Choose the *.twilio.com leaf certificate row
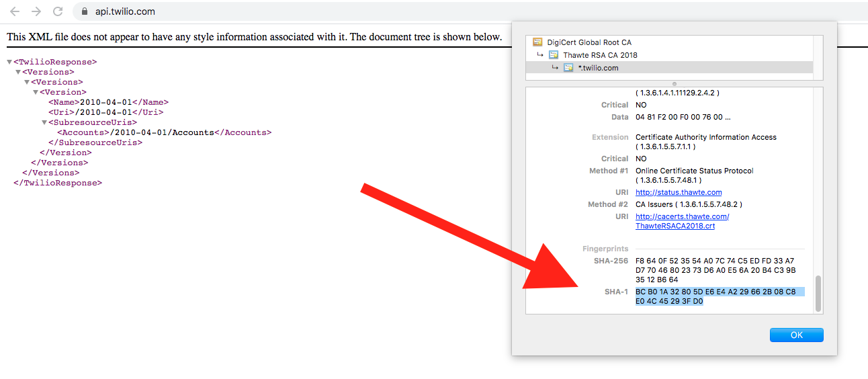This screenshot has height=379, width=868. (x=670, y=68)
